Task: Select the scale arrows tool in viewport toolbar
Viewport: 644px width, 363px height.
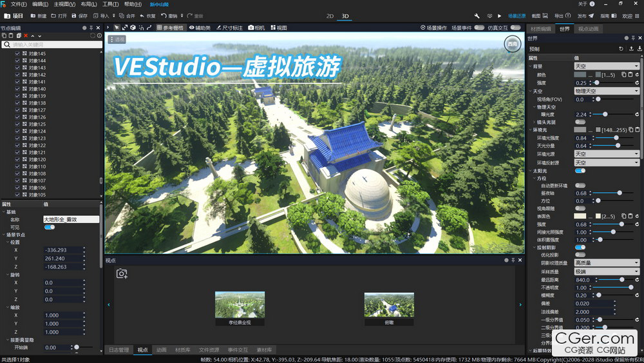Action: click(125, 28)
